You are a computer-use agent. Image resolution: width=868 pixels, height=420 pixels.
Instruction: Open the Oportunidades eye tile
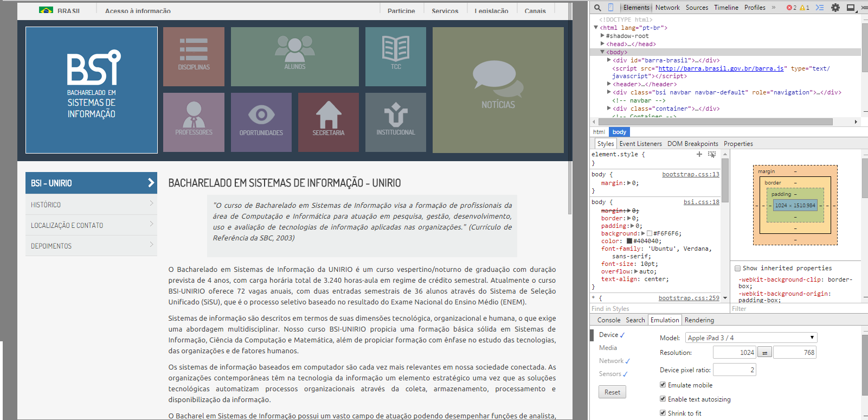click(261, 122)
